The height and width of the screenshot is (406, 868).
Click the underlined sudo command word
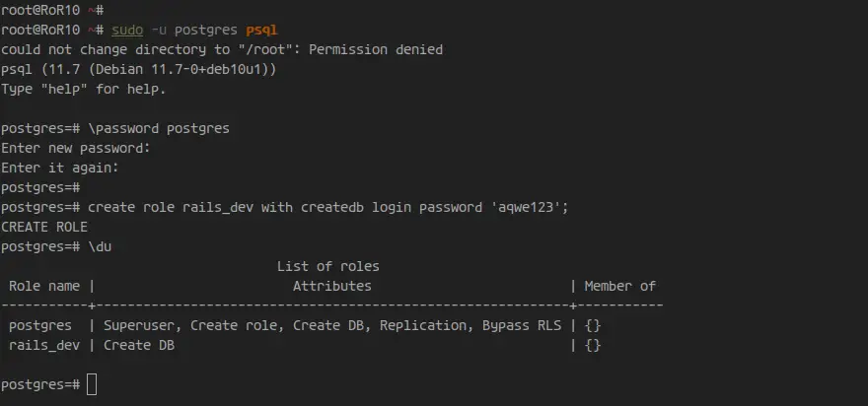tap(127, 30)
